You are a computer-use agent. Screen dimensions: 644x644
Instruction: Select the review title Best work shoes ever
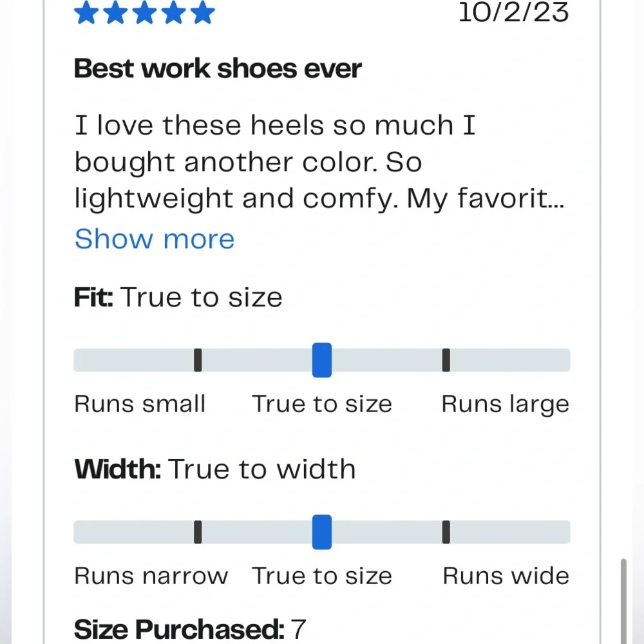click(x=218, y=69)
